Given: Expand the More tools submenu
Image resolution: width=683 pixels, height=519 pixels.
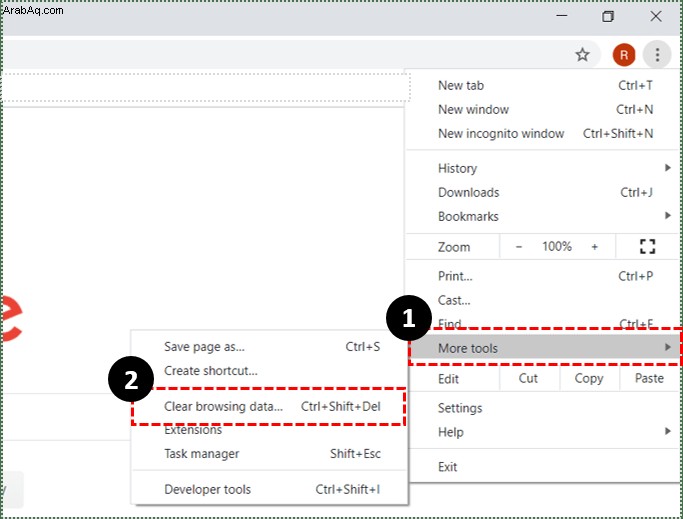Looking at the screenshot, I should point(544,348).
